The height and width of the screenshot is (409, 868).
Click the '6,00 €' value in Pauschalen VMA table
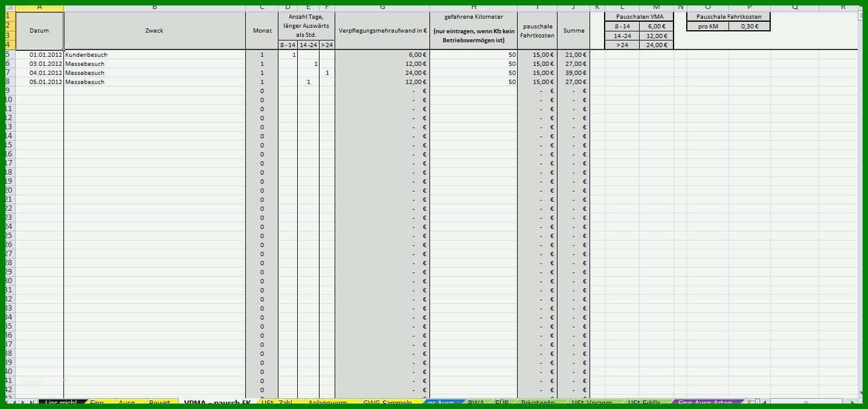point(656,26)
